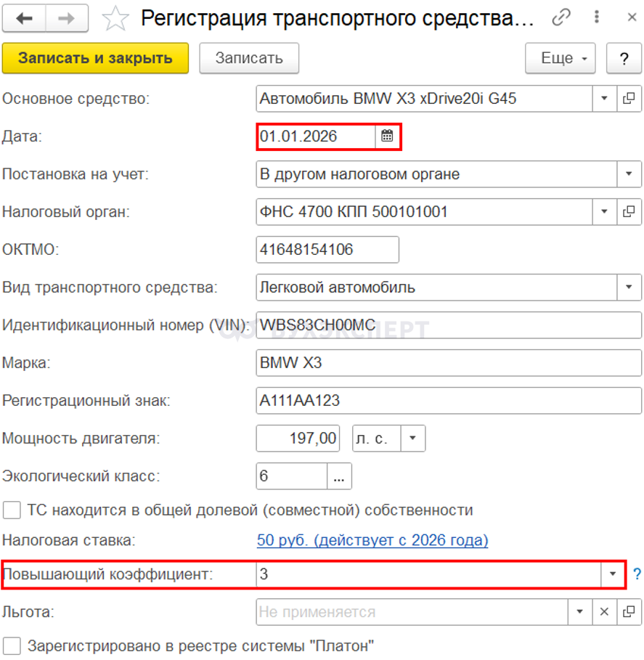Click the Налоговый орган field ФНС 4700
Screen dimensions: 644x660
pyautogui.click(x=424, y=211)
